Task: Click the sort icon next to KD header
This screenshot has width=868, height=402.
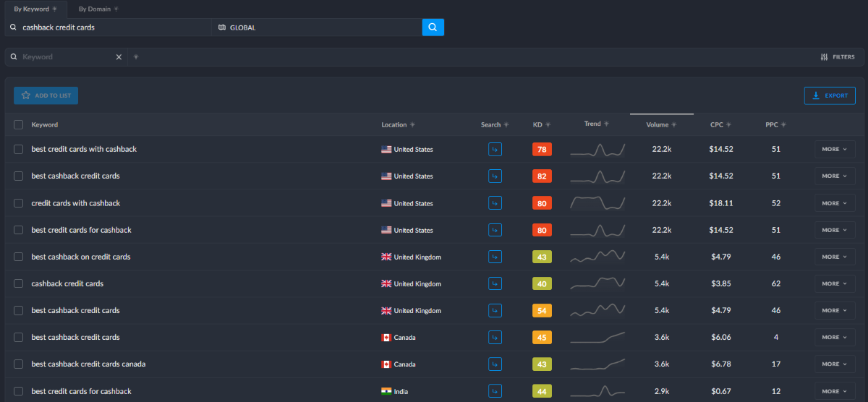Action: [548, 125]
